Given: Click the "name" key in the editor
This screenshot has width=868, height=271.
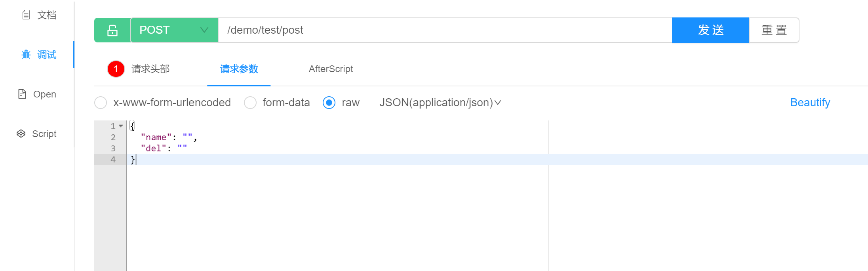Looking at the screenshot, I should coord(156,137).
